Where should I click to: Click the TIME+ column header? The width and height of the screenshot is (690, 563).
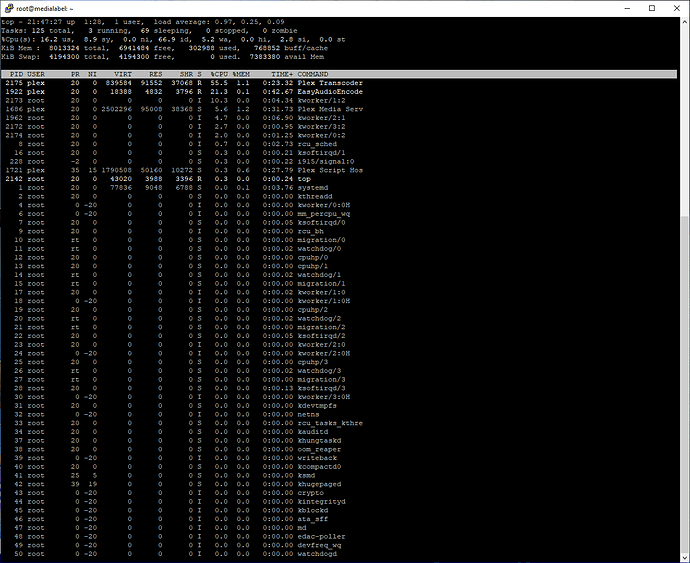[x=282, y=74]
